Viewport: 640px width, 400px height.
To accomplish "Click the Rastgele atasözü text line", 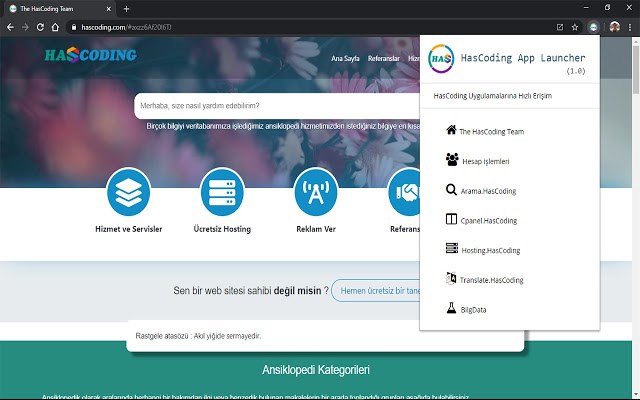I will (198, 336).
